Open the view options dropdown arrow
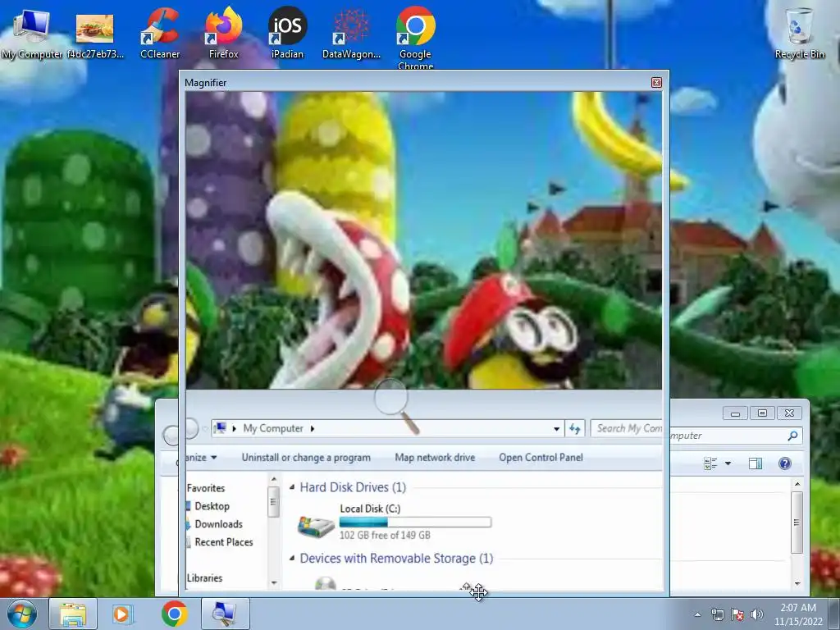Screen dimensions: 840x630 coord(728,463)
